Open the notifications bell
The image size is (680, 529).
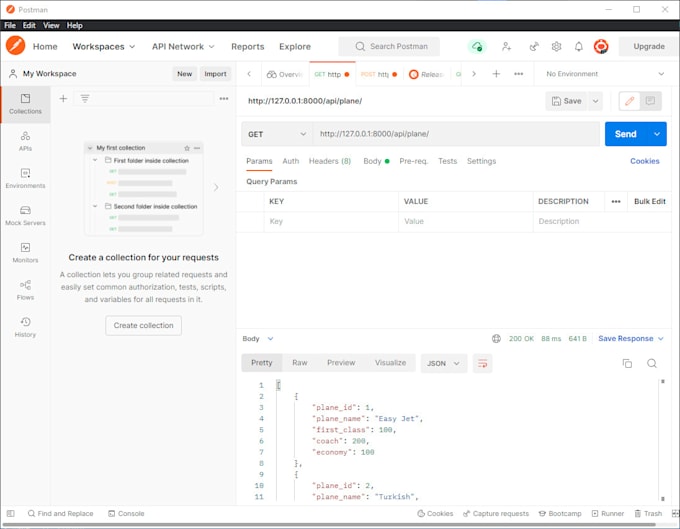pyautogui.click(x=579, y=46)
